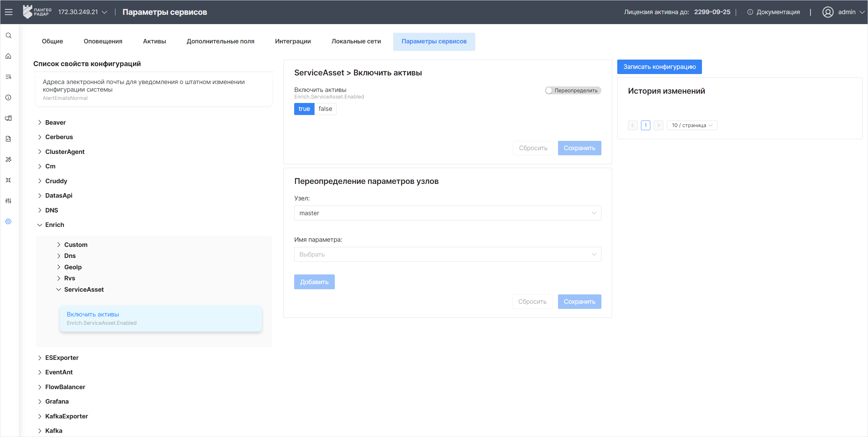Click the Имя параметра select field
This screenshot has width=868, height=437.
447,254
